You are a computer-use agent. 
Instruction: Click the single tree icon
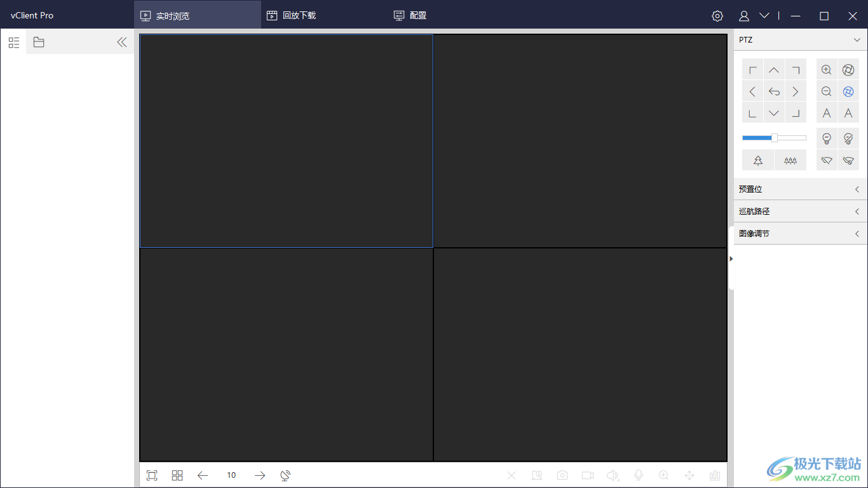click(758, 160)
